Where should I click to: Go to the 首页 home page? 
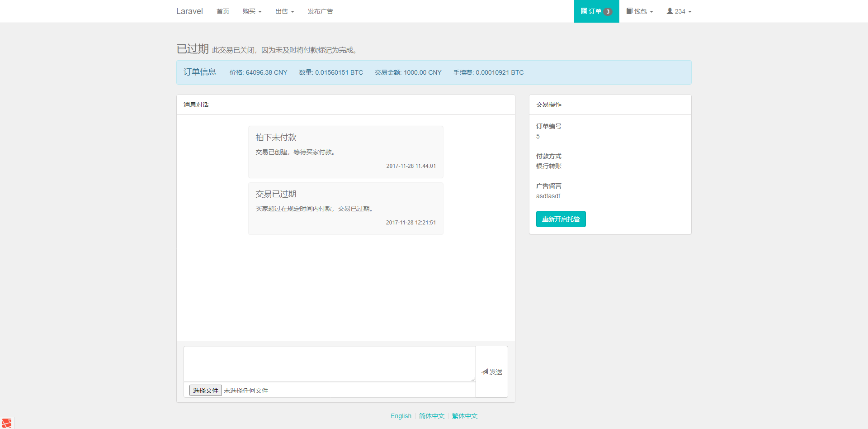click(222, 11)
